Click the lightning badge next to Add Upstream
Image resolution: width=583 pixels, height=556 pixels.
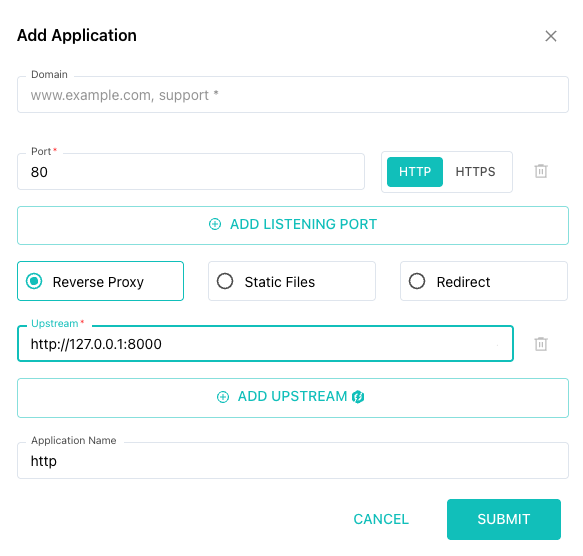(358, 396)
